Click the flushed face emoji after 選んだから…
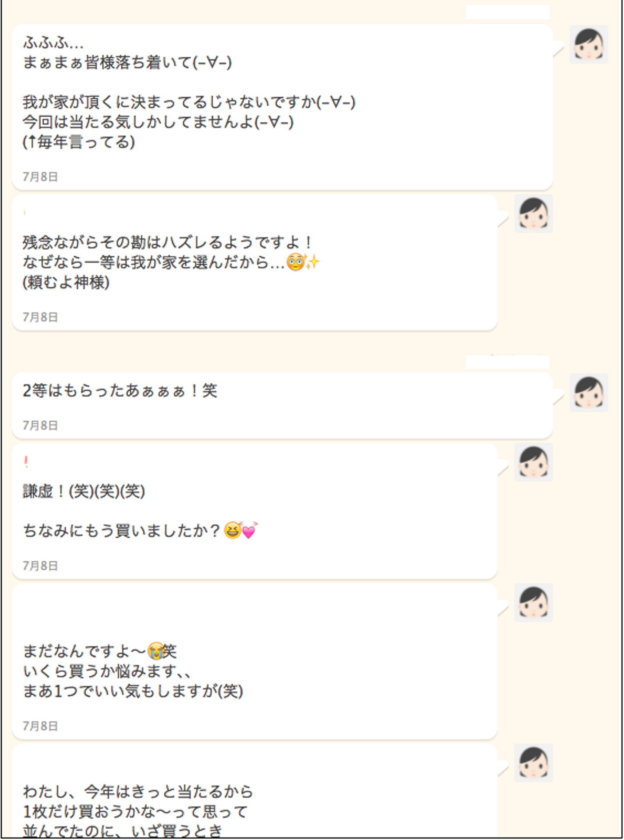This screenshot has width=624, height=840. 296,262
